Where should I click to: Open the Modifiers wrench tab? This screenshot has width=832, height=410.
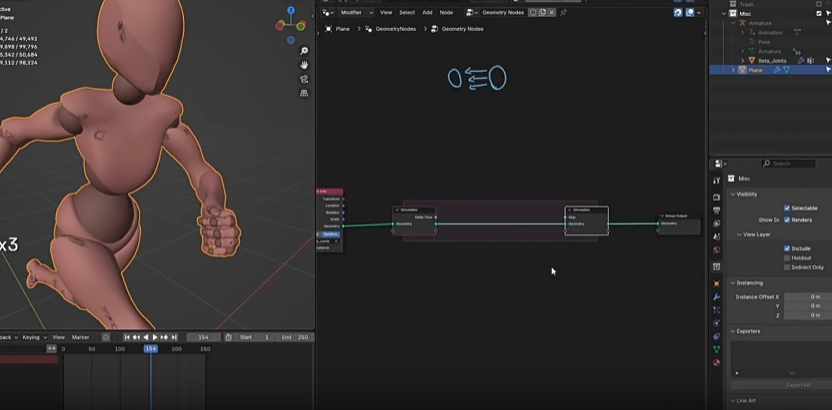[x=717, y=297]
